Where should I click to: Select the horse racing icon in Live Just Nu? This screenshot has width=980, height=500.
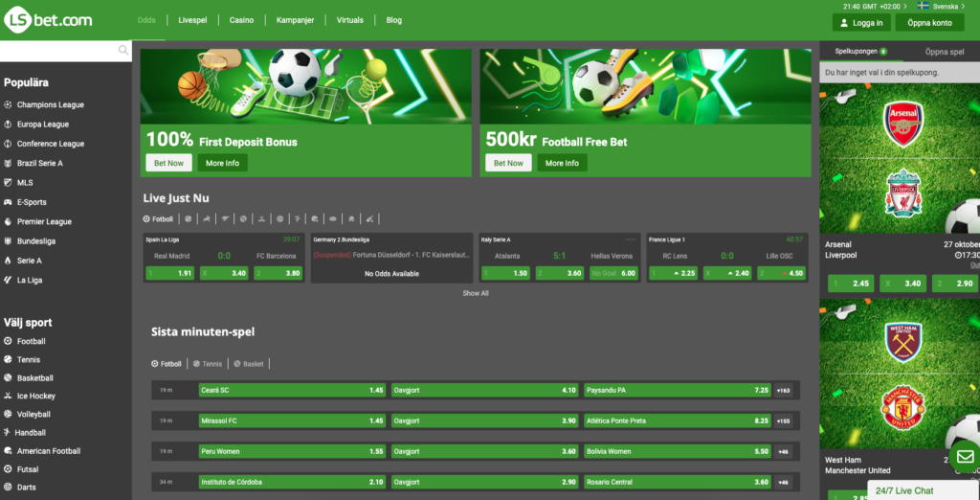[207, 219]
